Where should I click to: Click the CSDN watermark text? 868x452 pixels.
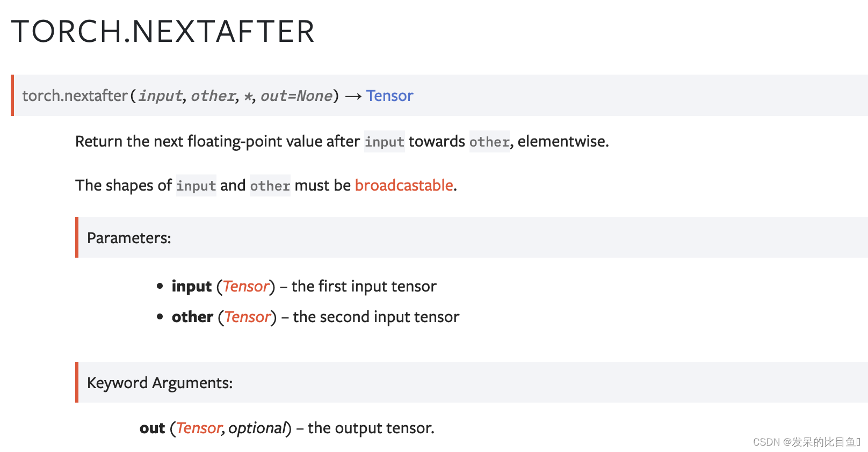(807, 442)
